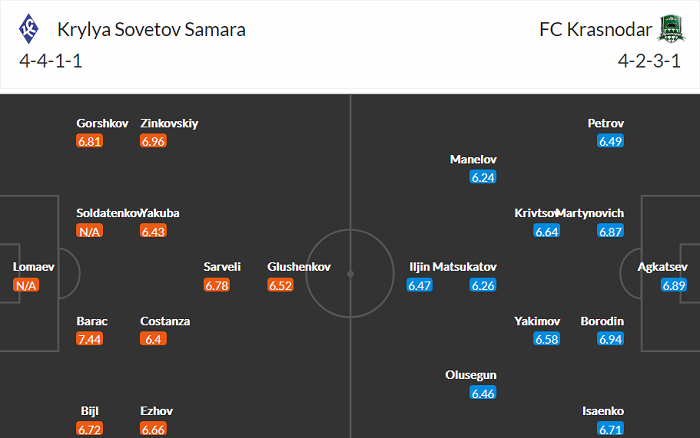Select Krasnodar player Manelov's name
Image resolution: width=700 pixels, height=438 pixels.
coord(473,159)
